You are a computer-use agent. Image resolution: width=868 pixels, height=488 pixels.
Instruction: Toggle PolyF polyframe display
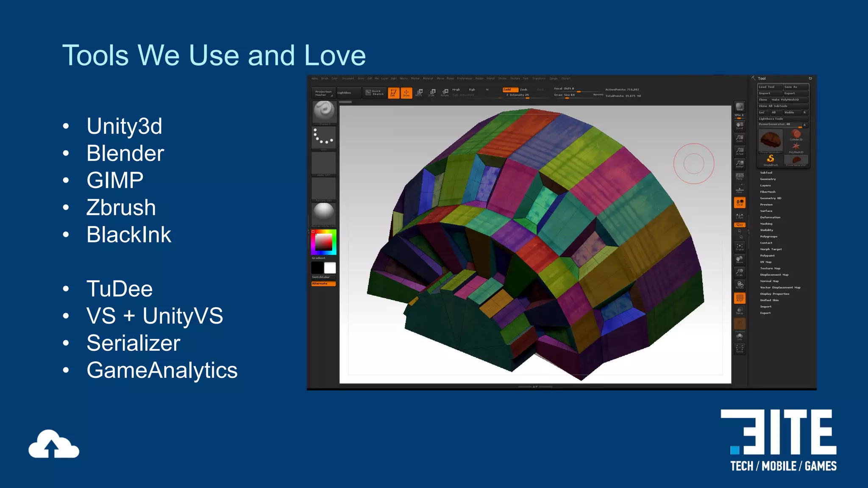coord(740,298)
